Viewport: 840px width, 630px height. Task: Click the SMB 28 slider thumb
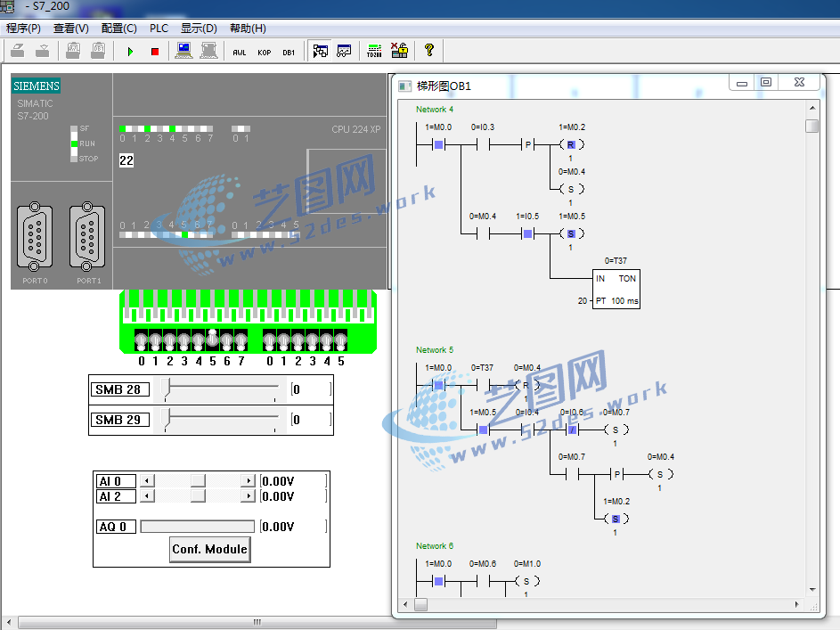point(167,389)
